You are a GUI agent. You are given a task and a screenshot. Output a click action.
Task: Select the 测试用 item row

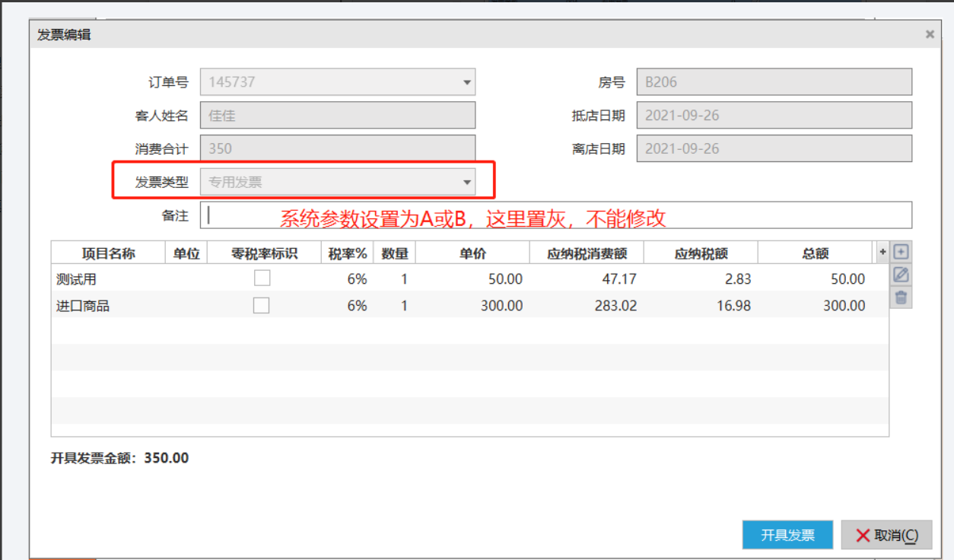[76, 279]
